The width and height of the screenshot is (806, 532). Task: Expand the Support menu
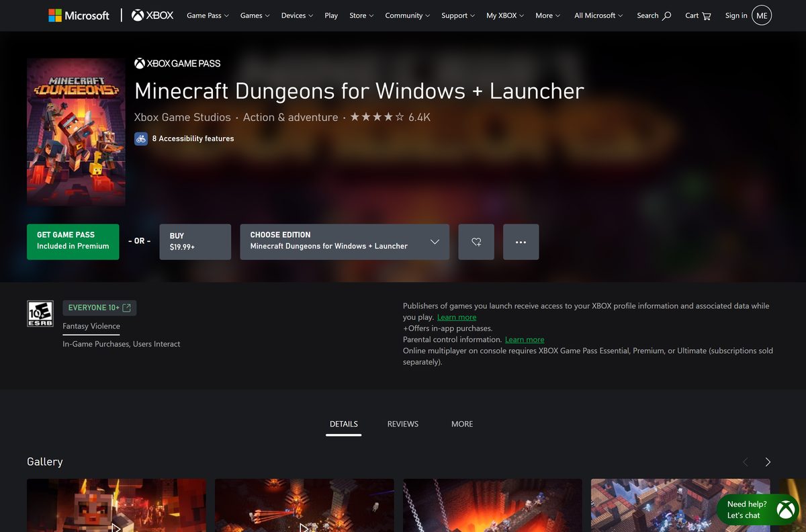pyautogui.click(x=458, y=15)
